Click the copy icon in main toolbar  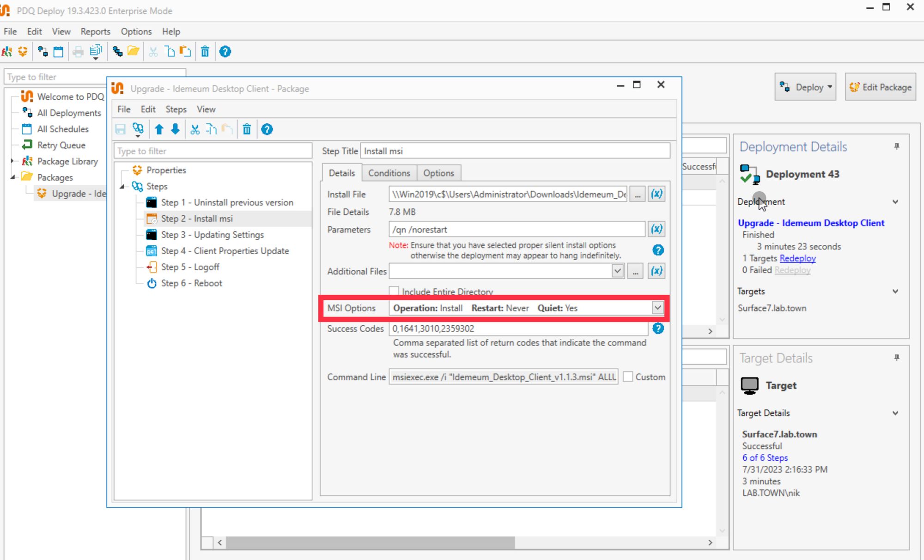coord(170,51)
